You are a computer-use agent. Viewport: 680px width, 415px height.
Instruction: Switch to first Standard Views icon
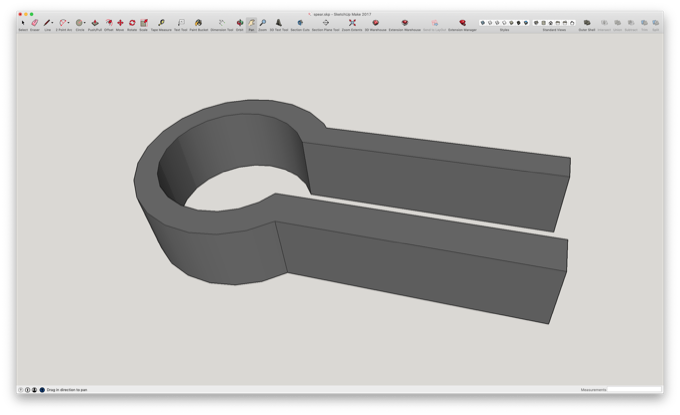coord(536,23)
